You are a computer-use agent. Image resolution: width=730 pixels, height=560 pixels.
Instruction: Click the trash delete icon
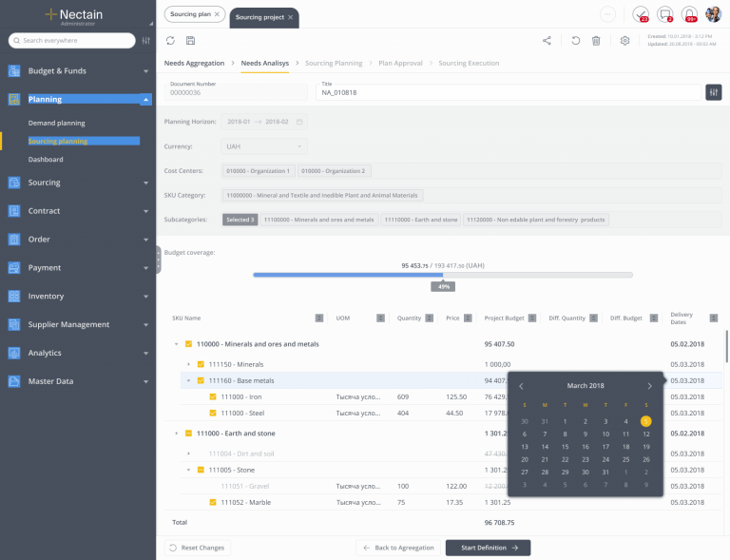(x=596, y=41)
